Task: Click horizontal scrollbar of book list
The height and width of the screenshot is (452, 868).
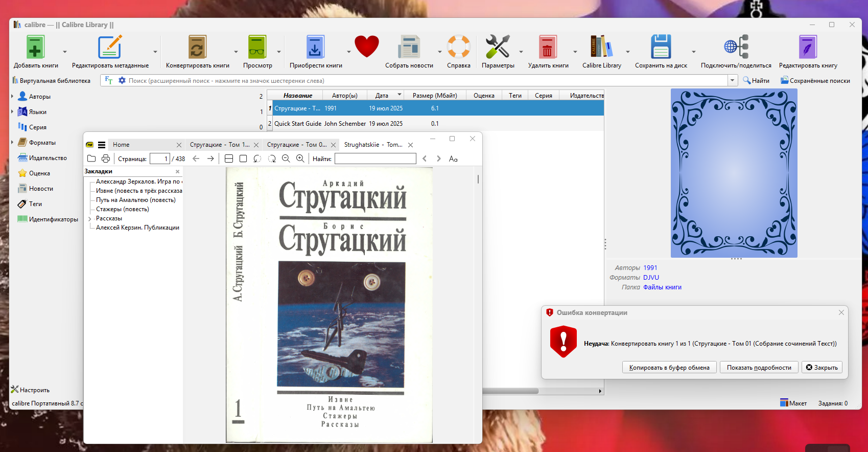Action: (511, 391)
